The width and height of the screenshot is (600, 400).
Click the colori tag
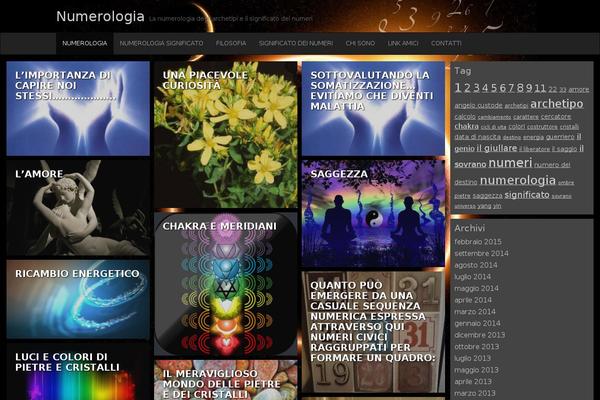[517, 126]
